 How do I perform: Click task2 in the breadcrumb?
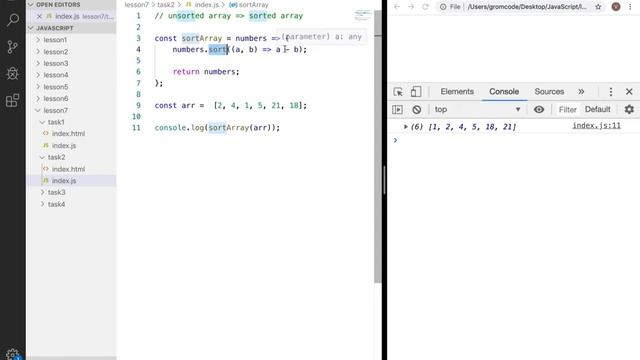click(x=166, y=5)
